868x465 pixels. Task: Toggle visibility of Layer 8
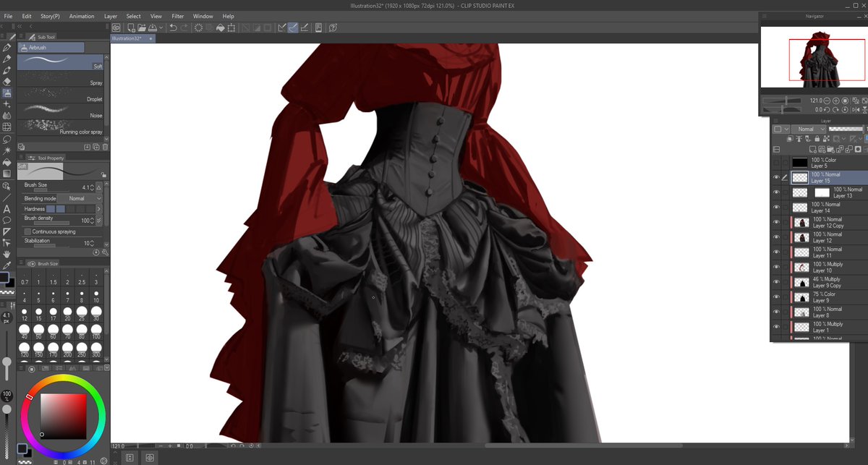[776, 312]
